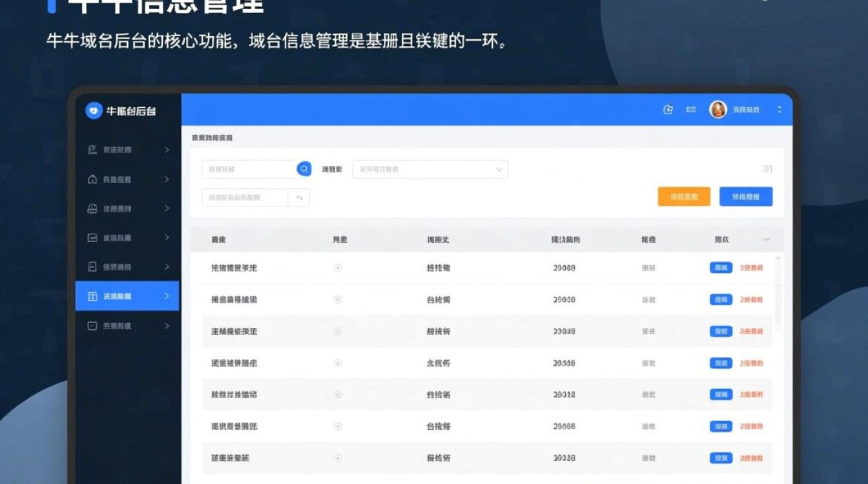The image size is (868, 484).
Task: Click the user avatar thumbnail in the top bar
Action: (719, 110)
